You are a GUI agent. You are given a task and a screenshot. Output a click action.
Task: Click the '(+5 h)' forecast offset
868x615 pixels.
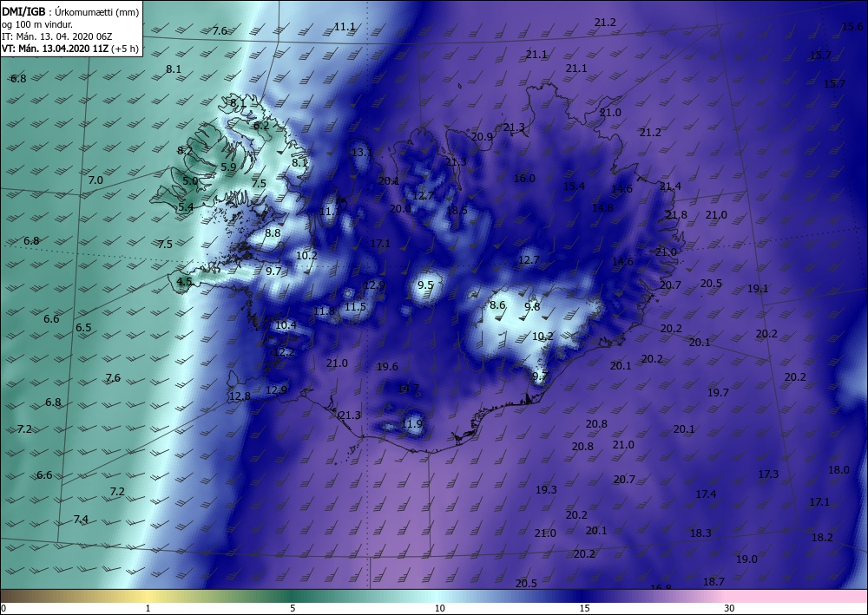coord(125,49)
